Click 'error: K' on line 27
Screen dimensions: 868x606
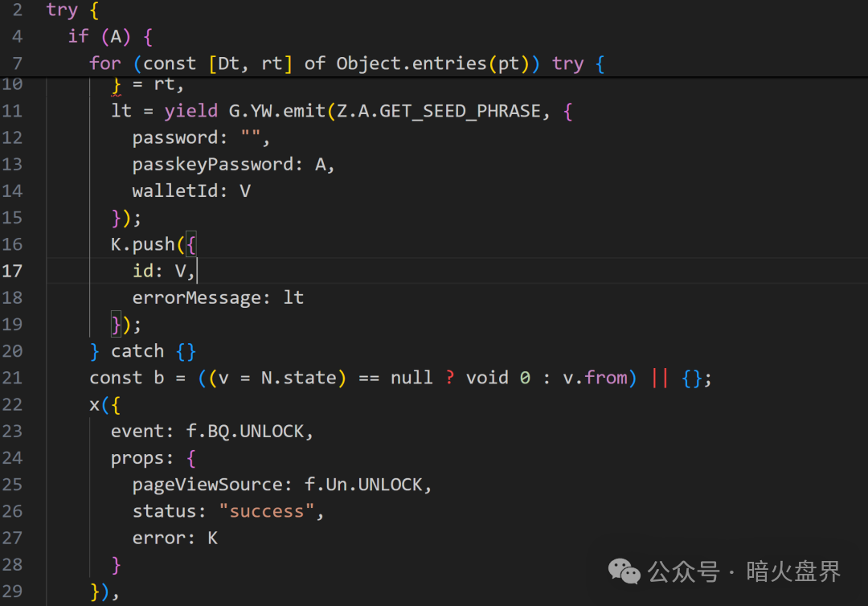click(x=175, y=538)
